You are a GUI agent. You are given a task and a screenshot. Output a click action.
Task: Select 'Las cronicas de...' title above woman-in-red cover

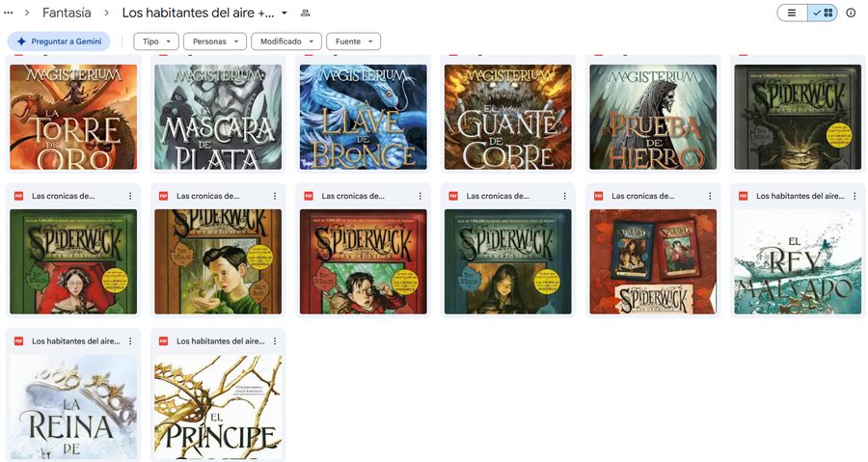[63, 196]
